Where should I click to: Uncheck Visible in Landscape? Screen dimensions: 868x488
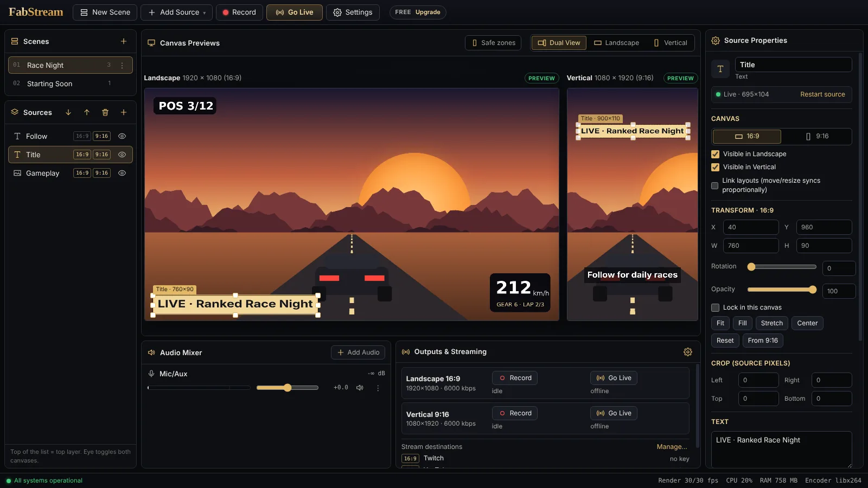click(x=715, y=154)
